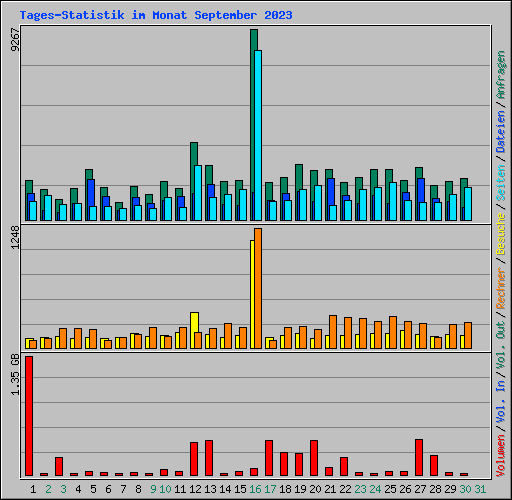The width and height of the screenshot is (512, 500).
Task: Click the cyan Seiten bar for day 25
Action: click(393, 201)
